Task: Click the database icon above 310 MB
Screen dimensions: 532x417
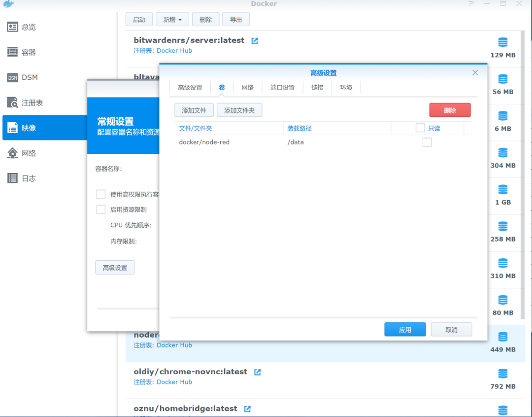Action: tap(503, 264)
